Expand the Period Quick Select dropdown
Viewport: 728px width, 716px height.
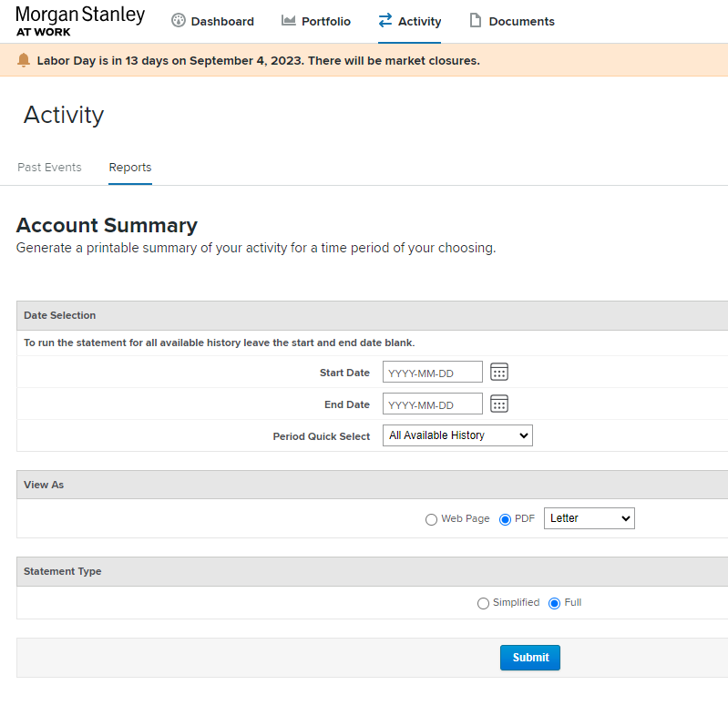click(457, 435)
